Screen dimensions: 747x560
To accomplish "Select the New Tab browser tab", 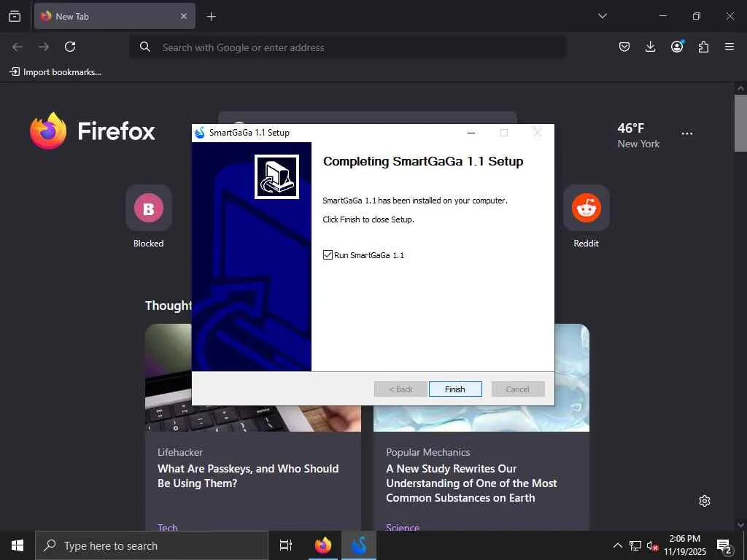I will [x=115, y=16].
